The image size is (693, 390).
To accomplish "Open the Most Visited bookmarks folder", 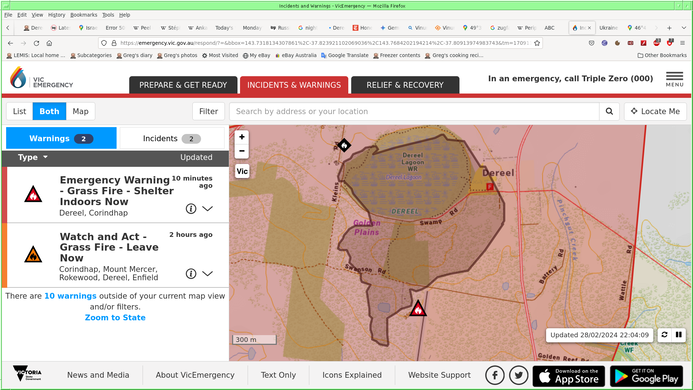I will coord(220,55).
